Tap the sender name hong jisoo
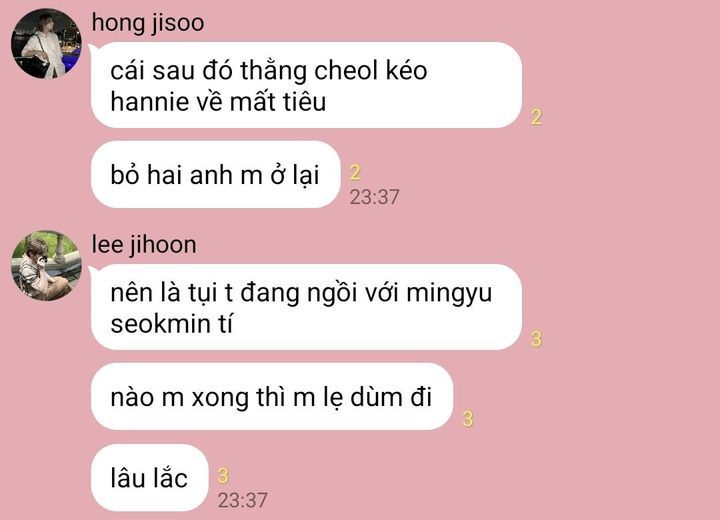Screen dimensions: 720x520 click(148, 23)
